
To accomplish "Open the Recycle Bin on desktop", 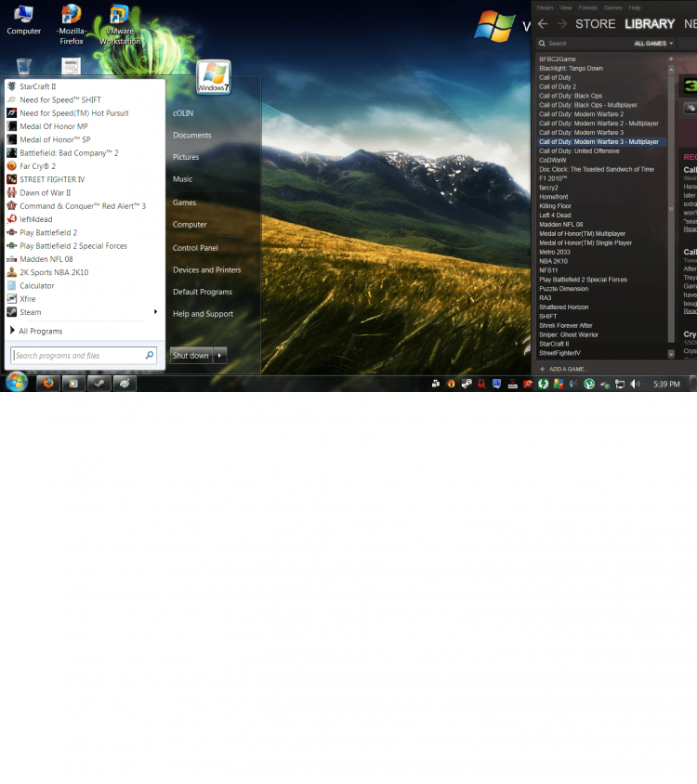I will coord(23,66).
